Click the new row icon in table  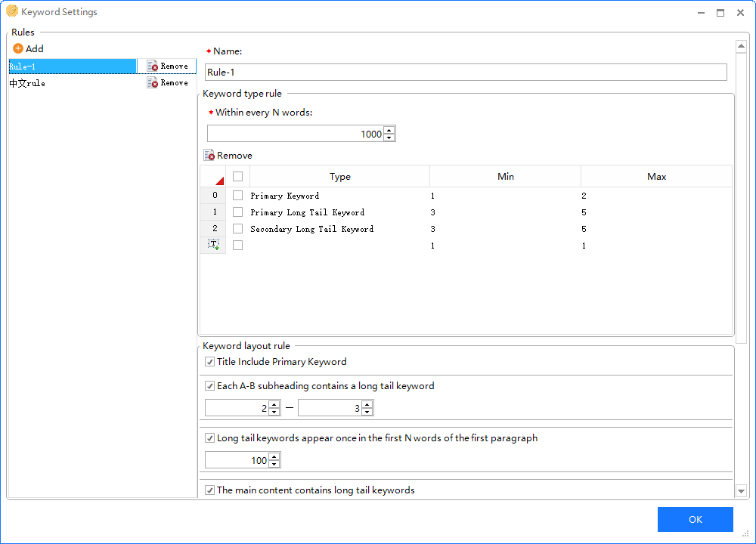(x=213, y=245)
